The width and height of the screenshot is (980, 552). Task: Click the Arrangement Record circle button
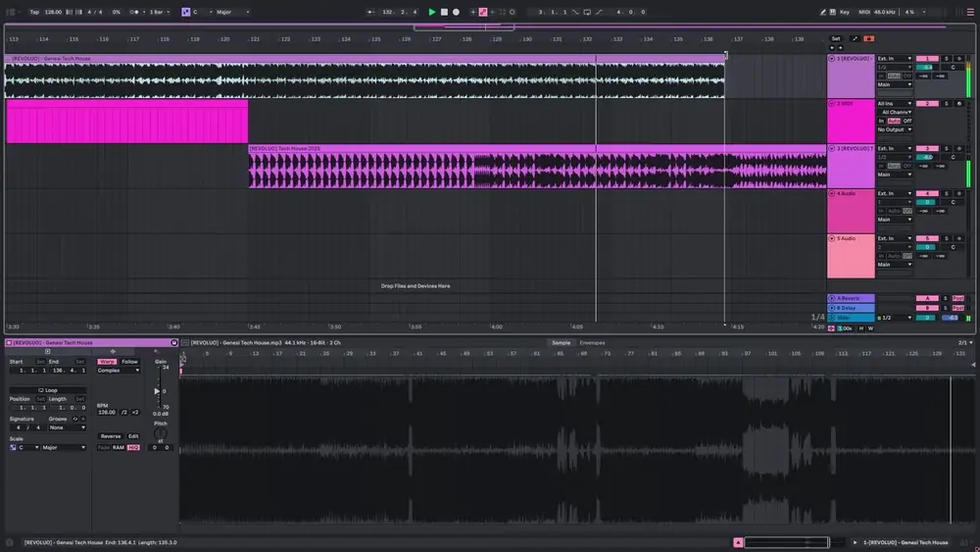point(456,12)
